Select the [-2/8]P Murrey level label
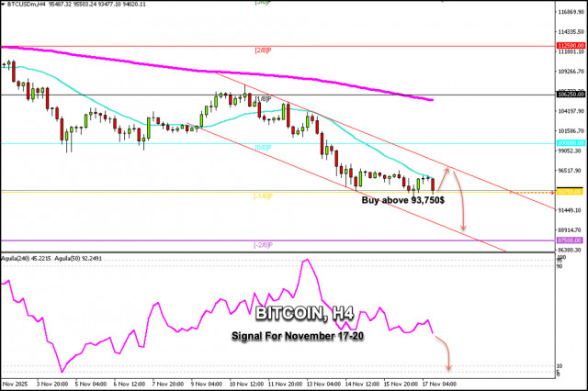The height and width of the screenshot is (391, 588). click(x=263, y=245)
